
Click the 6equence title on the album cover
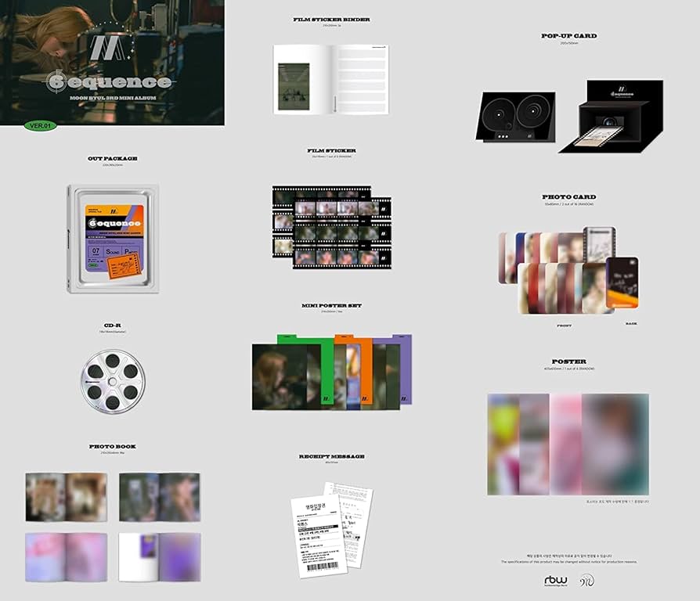click(110, 81)
